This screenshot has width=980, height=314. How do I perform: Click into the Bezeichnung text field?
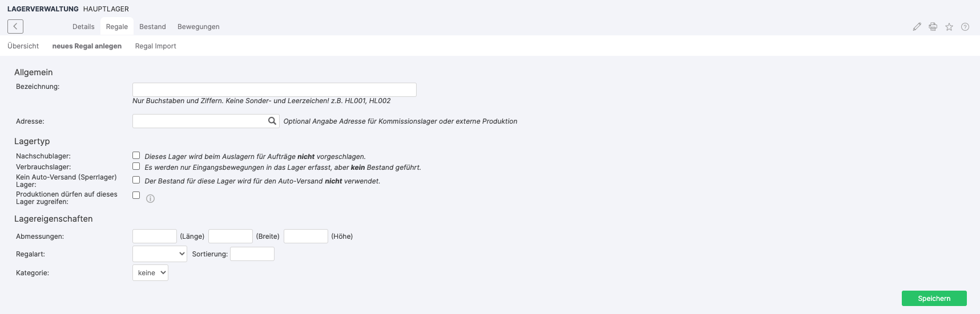274,89
